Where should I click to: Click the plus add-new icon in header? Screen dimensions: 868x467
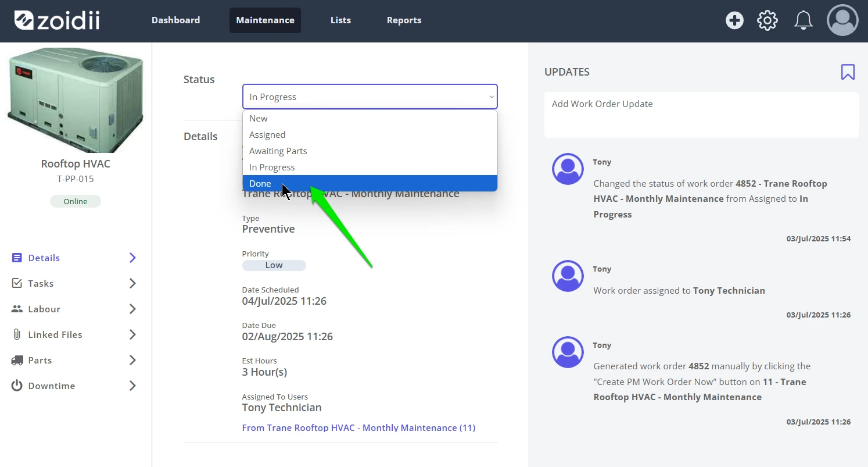click(x=734, y=20)
